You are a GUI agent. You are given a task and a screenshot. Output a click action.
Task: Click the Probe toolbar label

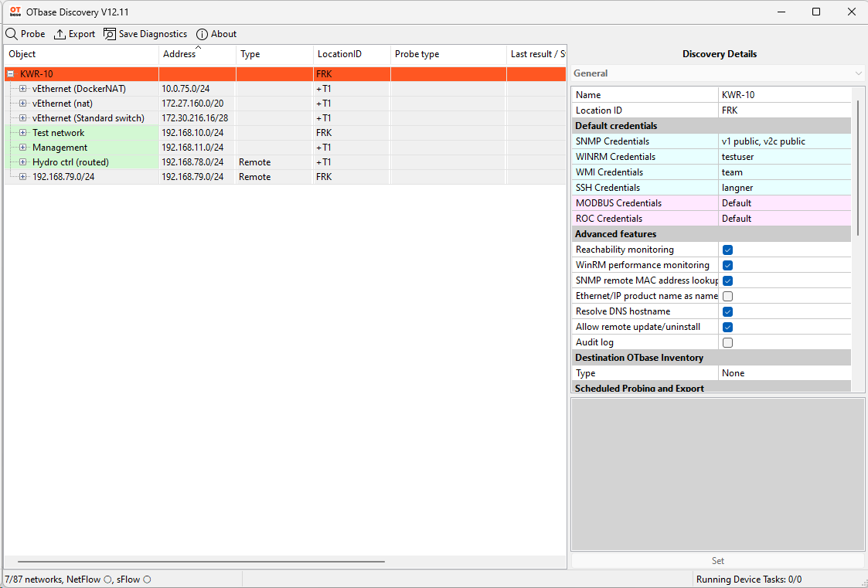[x=32, y=34]
